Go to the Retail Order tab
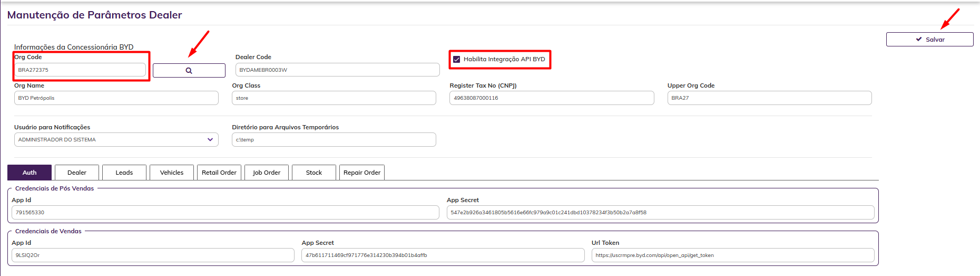The image size is (980, 276). pyautogui.click(x=219, y=173)
